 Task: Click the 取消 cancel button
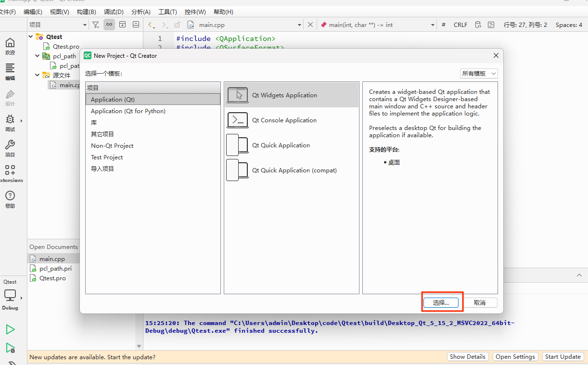(480, 302)
